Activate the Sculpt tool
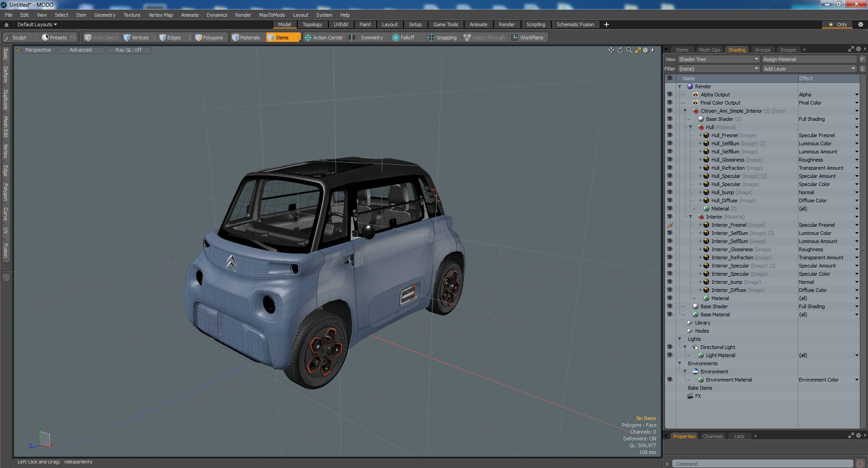 pos(15,38)
